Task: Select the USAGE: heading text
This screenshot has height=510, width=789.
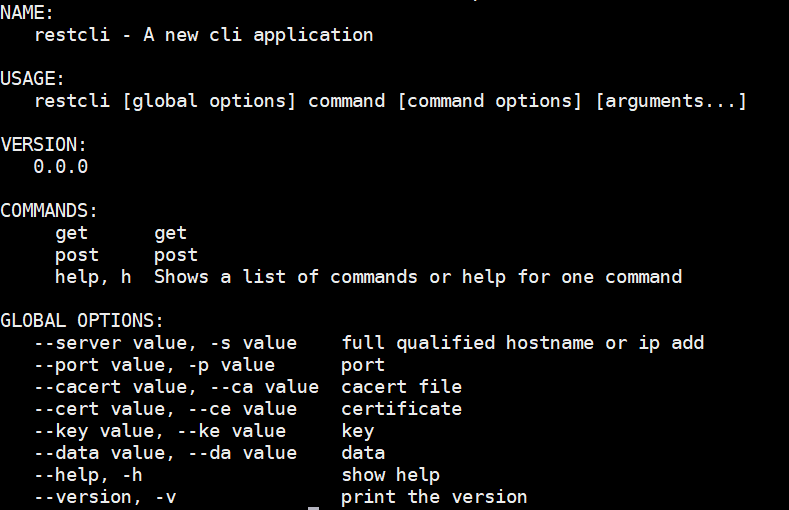Action: pyautogui.click(x=32, y=79)
